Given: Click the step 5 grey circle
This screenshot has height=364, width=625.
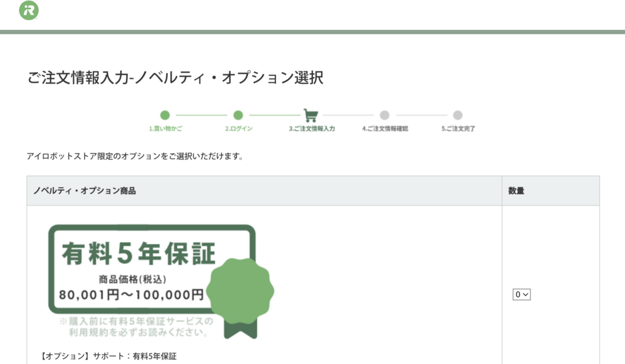Looking at the screenshot, I should click(458, 115).
